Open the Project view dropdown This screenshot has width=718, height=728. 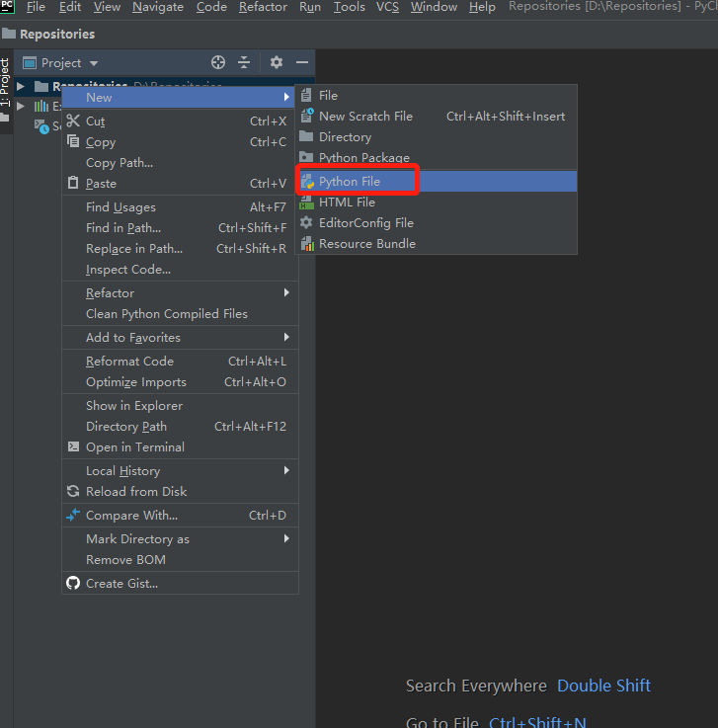[69, 62]
